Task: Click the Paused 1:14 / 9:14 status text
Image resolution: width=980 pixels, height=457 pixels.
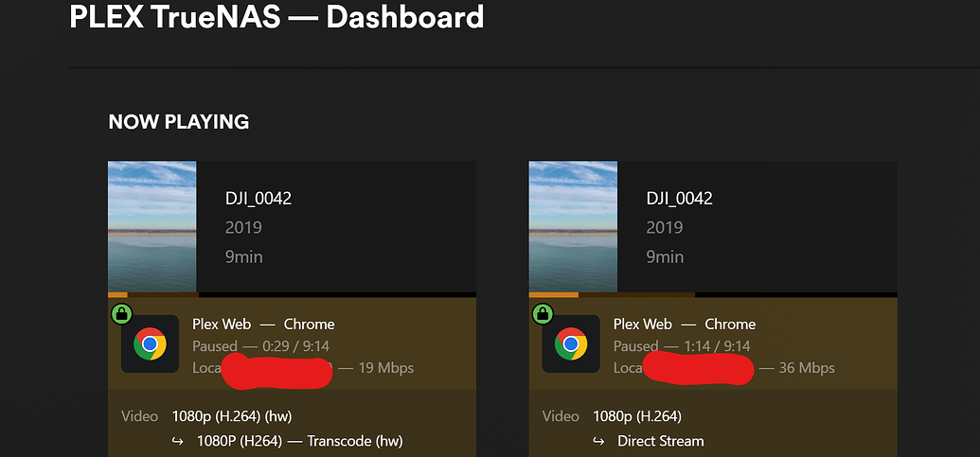Action: 682,346
